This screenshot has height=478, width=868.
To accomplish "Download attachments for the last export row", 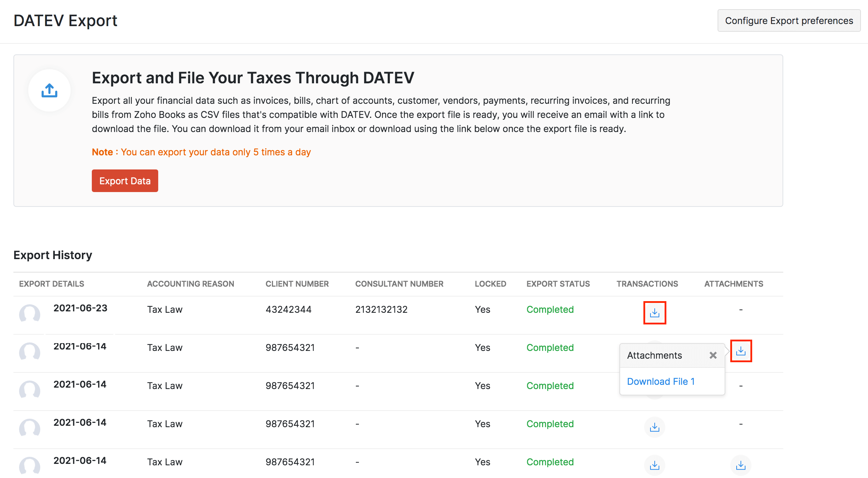I will pos(741,465).
